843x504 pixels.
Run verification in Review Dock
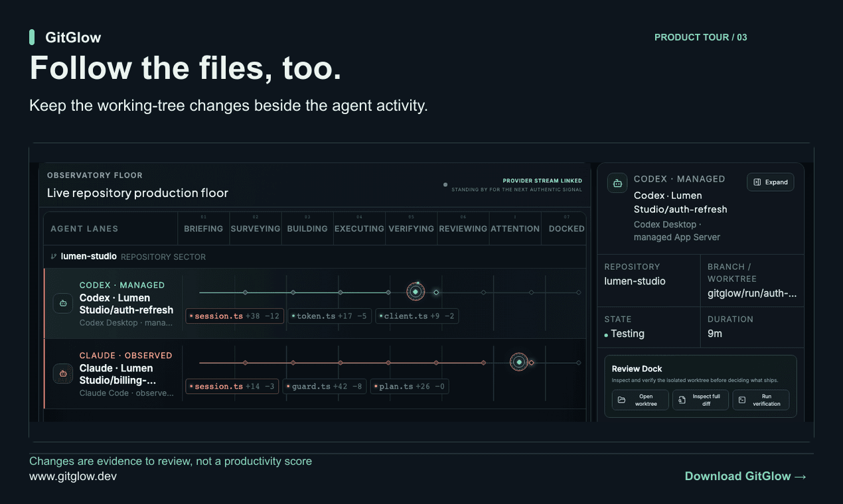click(x=761, y=400)
